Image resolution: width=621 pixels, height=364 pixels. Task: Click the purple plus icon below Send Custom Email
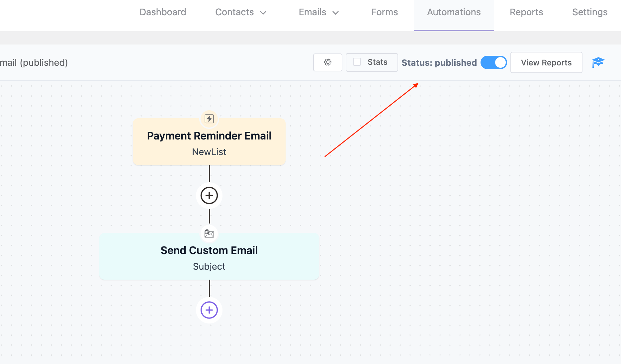coord(209,310)
